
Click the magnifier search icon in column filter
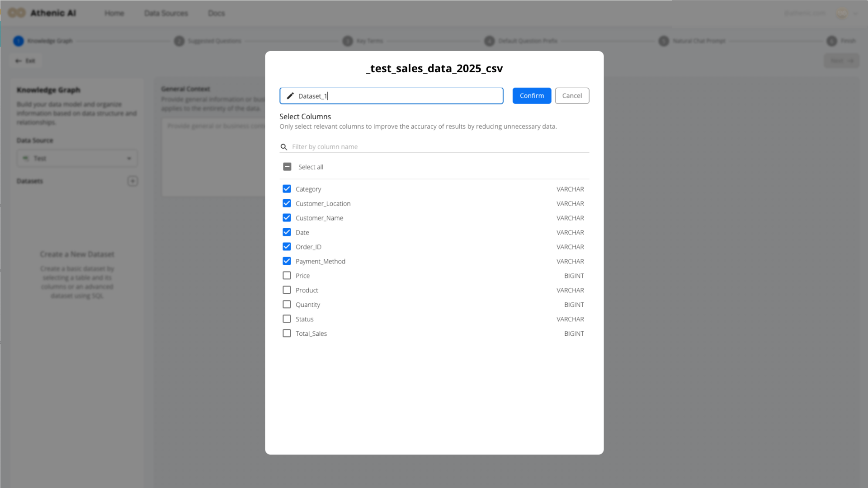click(284, 147)
